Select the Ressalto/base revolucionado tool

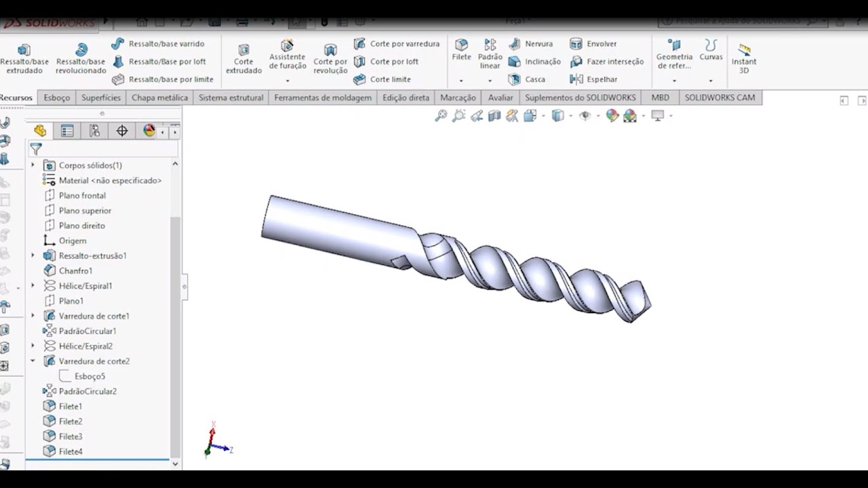[x=81, y=59]
